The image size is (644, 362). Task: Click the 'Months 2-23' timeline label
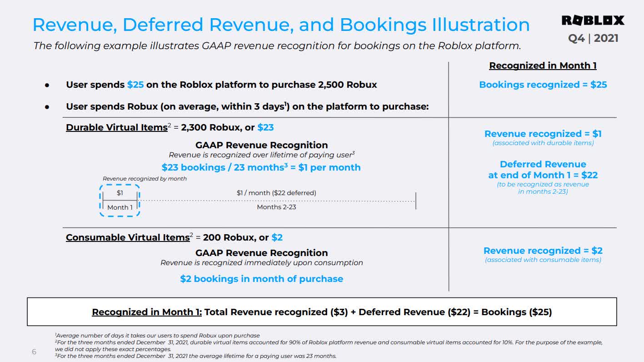[x=276, y=207]
